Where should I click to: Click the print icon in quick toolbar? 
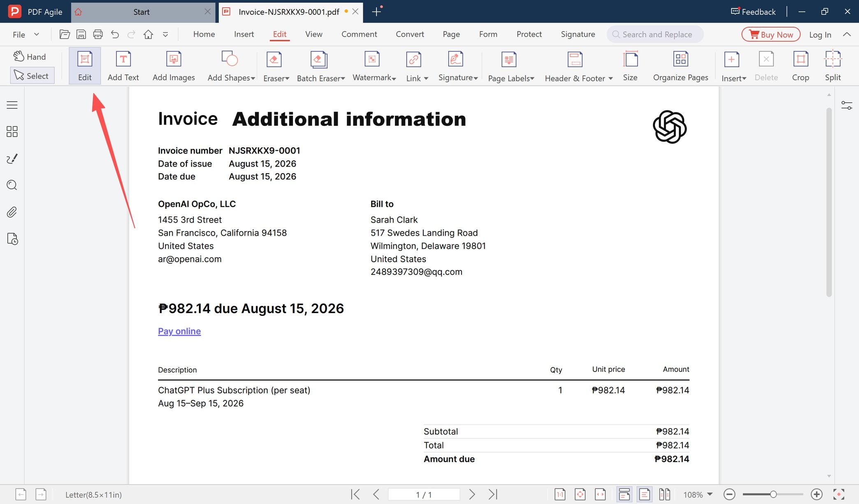click(98, 35)
